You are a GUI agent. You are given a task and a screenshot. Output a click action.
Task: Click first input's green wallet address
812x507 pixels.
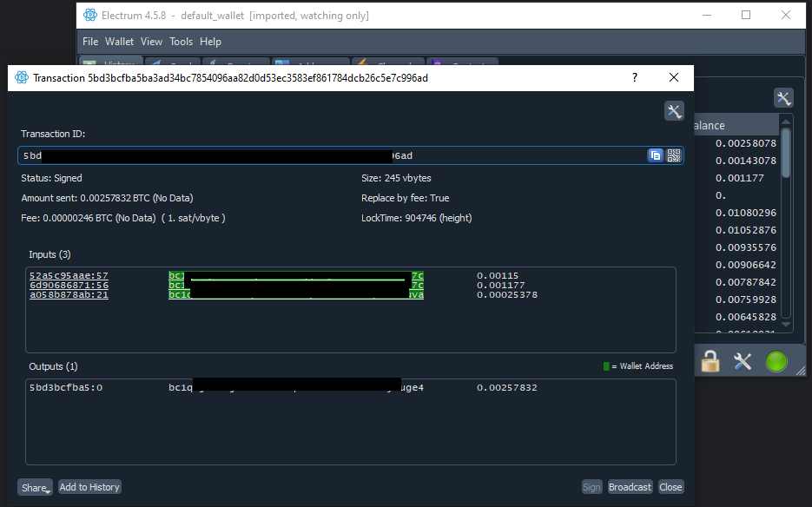(x=296, y=275)
